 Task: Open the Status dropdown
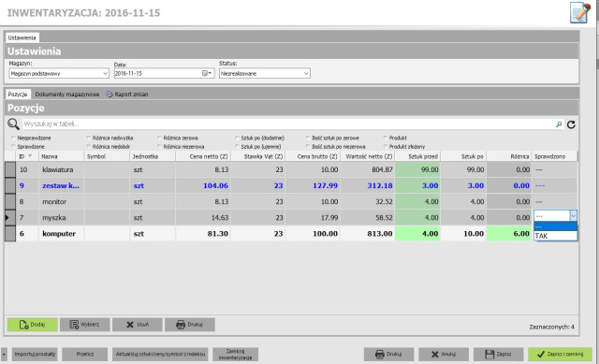[x=306, y=73]
